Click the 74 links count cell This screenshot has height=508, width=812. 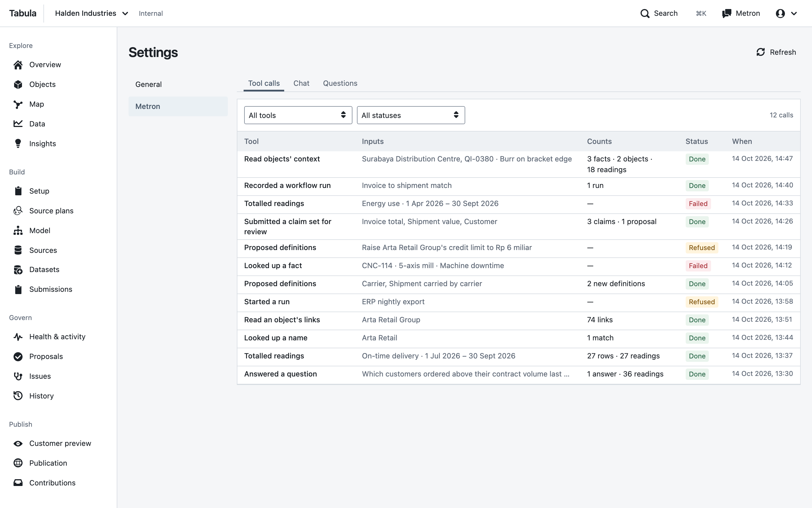[600, 320]
